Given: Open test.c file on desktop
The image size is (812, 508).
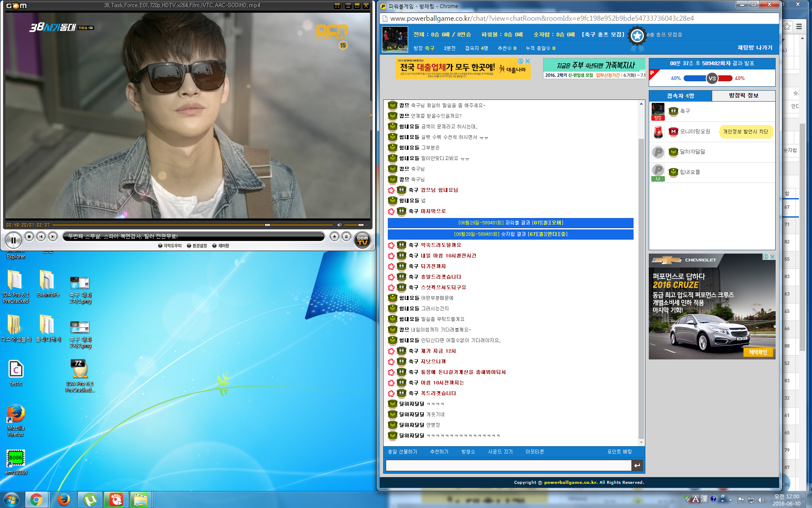Looking at the screenshot, I should pyautogui.click(x=16, y=373).
